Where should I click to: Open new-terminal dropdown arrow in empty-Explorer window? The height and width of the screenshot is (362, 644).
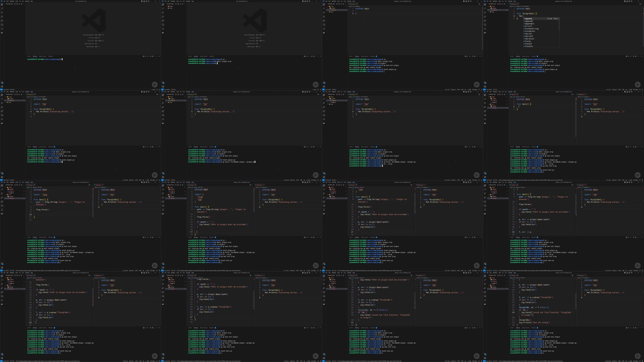(x=149, y=56)
